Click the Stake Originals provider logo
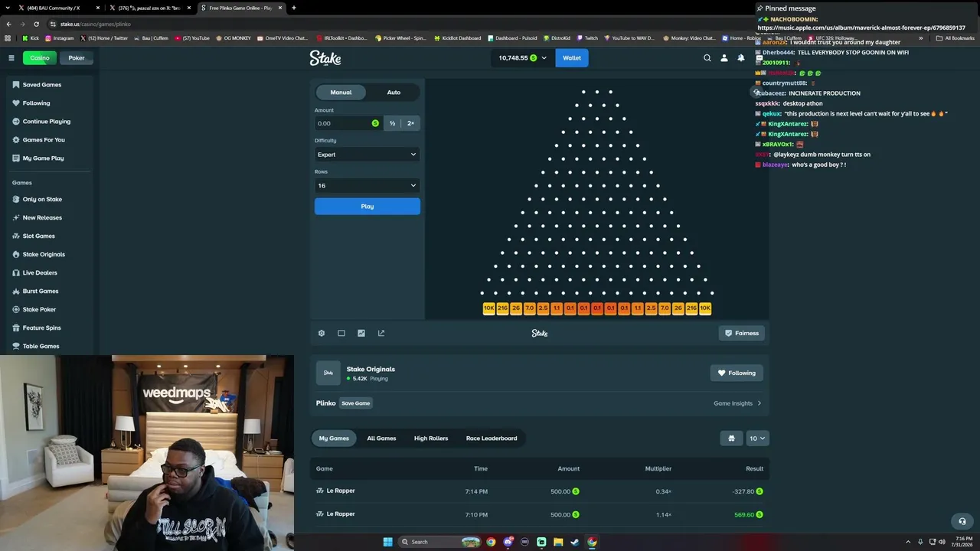This screenshot has width=980, height=551. (328, 373)
